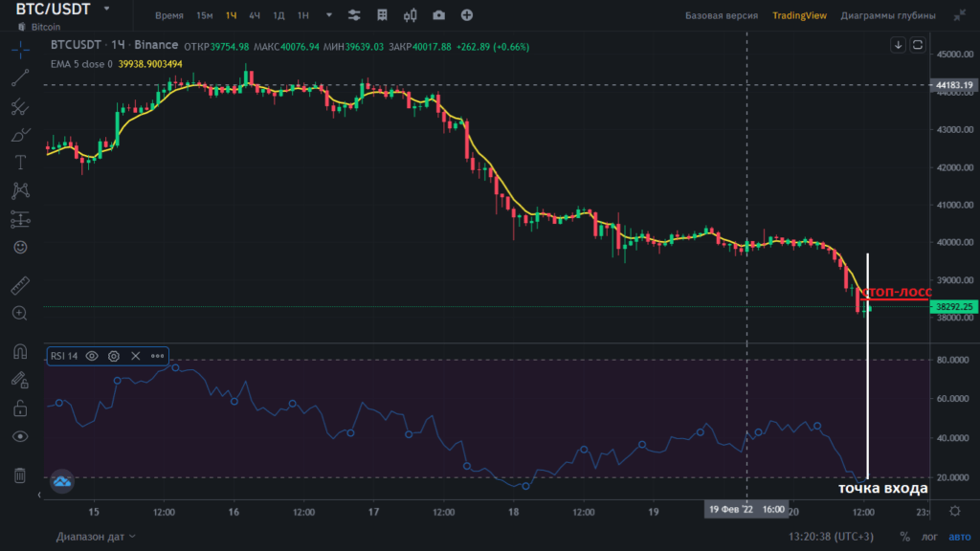Image resolution: width=980 pixels, height=551 pixels.
Task: Open indicator settings sliders icon in toolbar
Action: (x=354, y=16)
